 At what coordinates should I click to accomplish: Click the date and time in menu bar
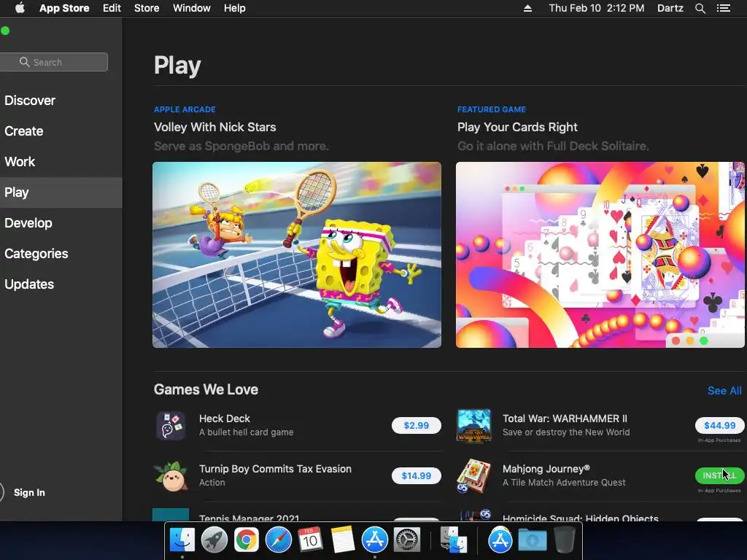tap(597, 8)
